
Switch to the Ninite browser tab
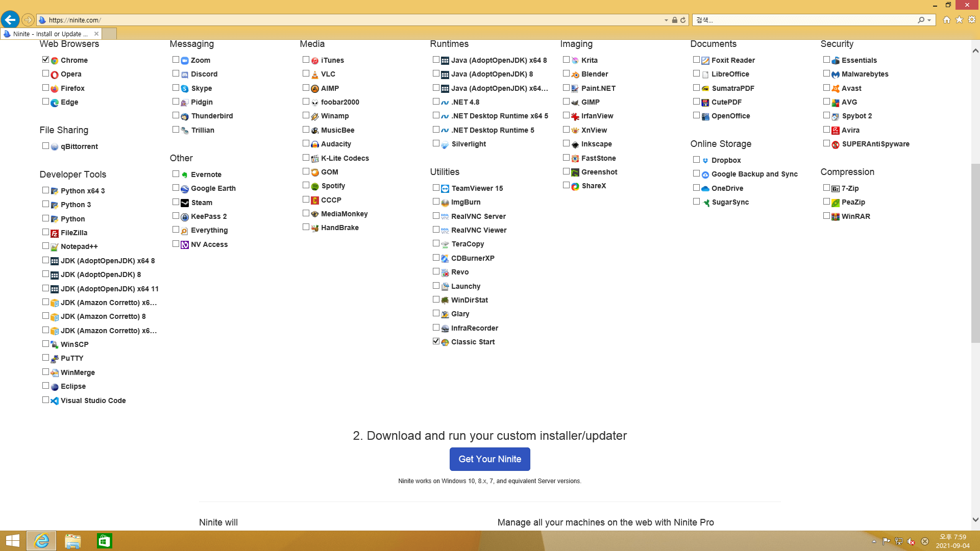click(51, 34)
